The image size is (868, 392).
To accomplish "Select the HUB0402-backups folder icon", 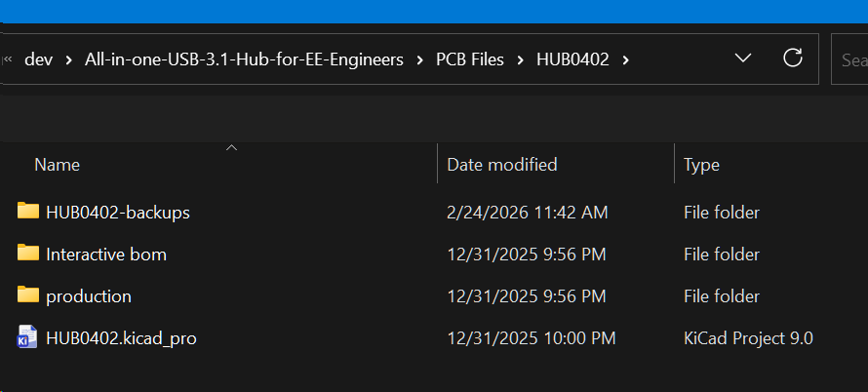I will (28, 212).
